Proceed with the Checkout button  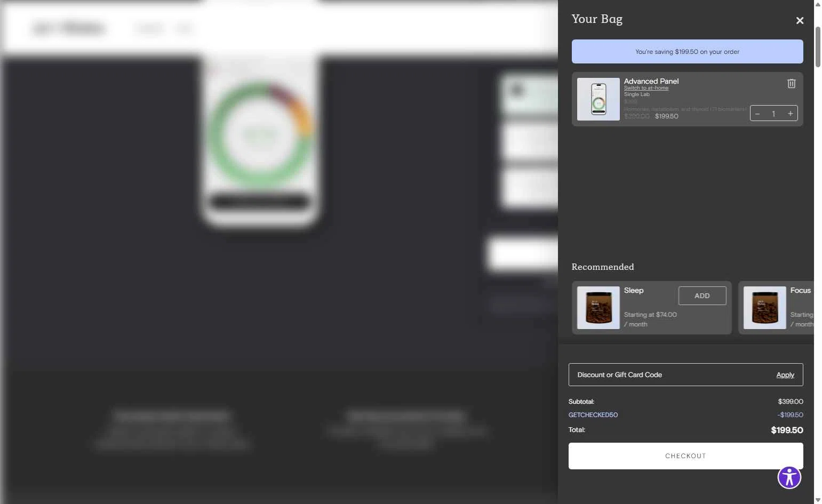[685, 456]
